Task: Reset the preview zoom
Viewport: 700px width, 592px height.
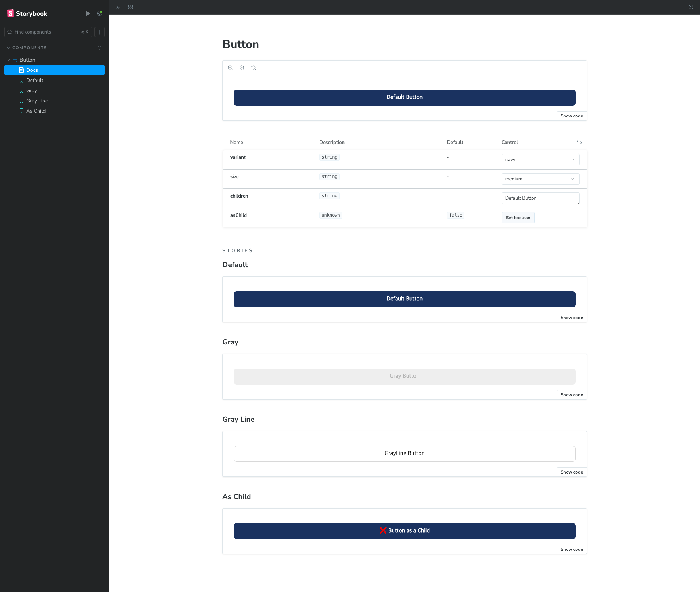Action: [x=254, y=68]
